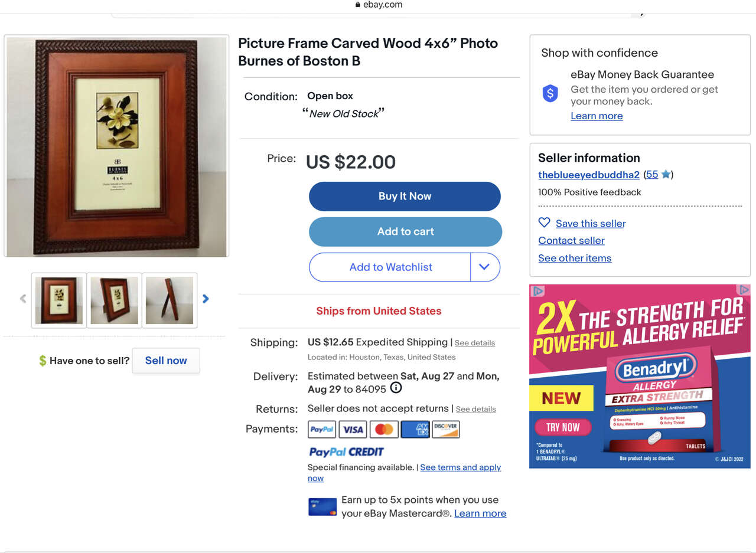Open the Contact seller link
756x553 pixels.
coord(571,240)
